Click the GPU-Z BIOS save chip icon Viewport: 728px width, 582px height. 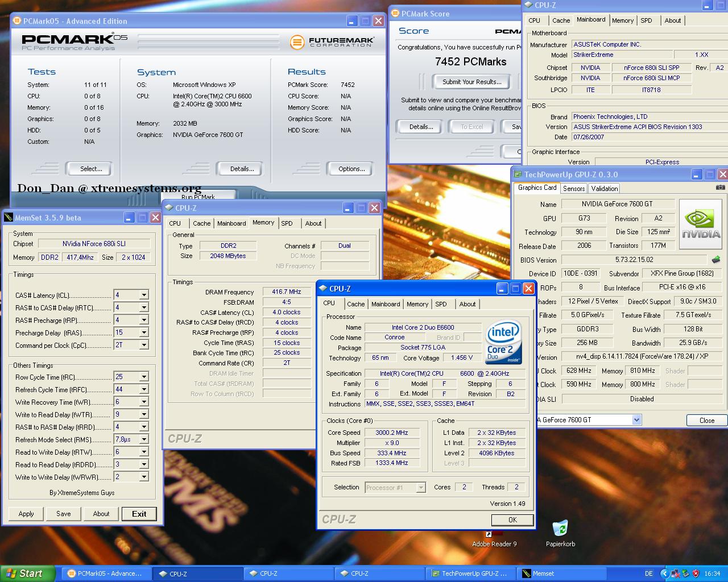click(x=716, y=260)
